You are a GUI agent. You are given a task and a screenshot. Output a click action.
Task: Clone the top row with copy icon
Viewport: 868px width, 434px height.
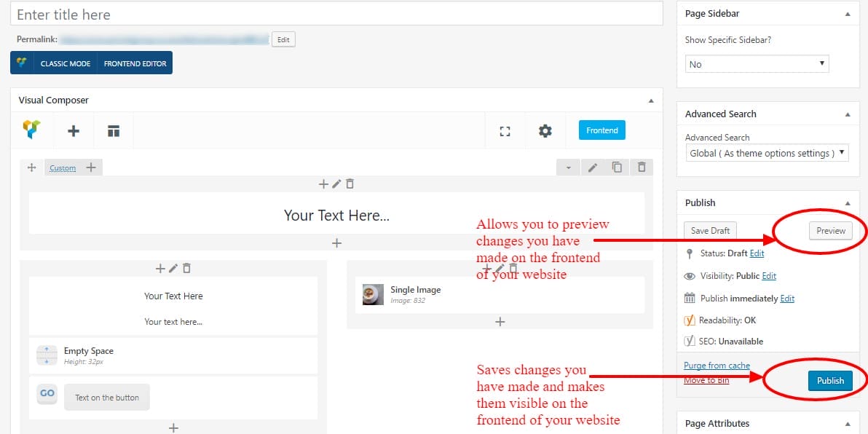click(x=617, y=167)
